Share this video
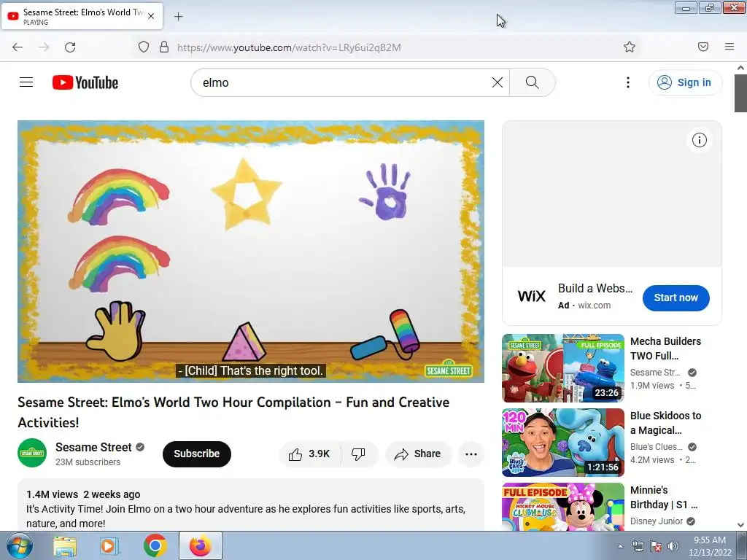The width and height of the screenshot is (747, 560). (x=417, y=454)
